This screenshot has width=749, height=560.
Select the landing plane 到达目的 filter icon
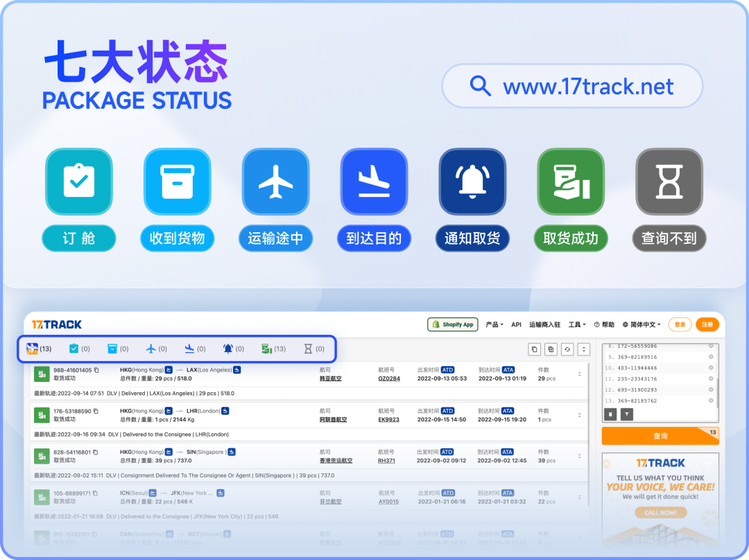(x=190, y=349)
